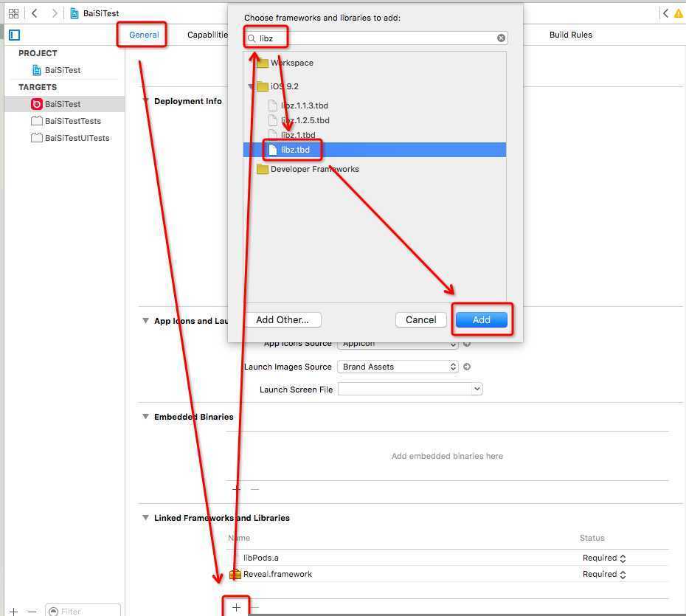Select libz.1.2.5.tbd
Screen dimensions: 686x616
299,120
